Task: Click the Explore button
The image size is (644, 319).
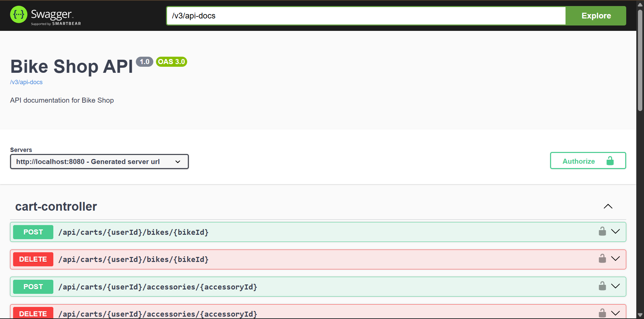Action: click(596, 15)
